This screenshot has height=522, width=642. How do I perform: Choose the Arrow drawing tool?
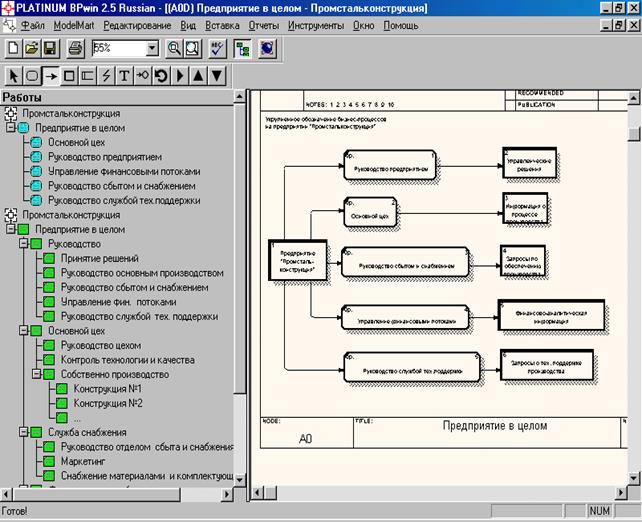point(50,75)
